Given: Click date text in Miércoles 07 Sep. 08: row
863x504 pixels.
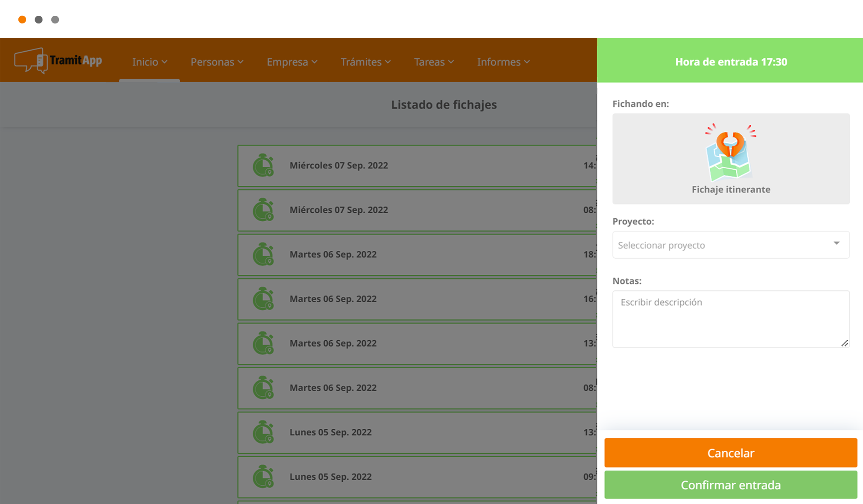Looking at the screenshot, I should 339,210.
